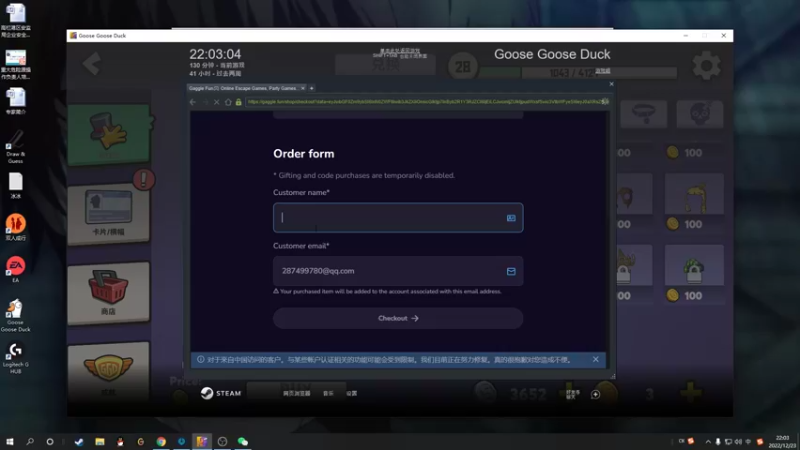Open the Logitech G HUB desktop shortcut
This screenshot has height=450, width=800.
pyautogui.click(x=15, y=358)
